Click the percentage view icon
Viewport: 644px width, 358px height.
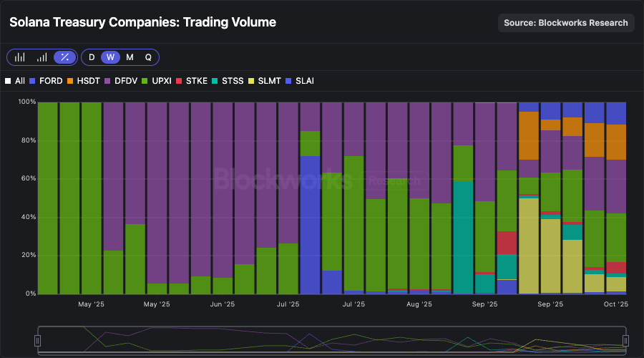pos(64,57)
